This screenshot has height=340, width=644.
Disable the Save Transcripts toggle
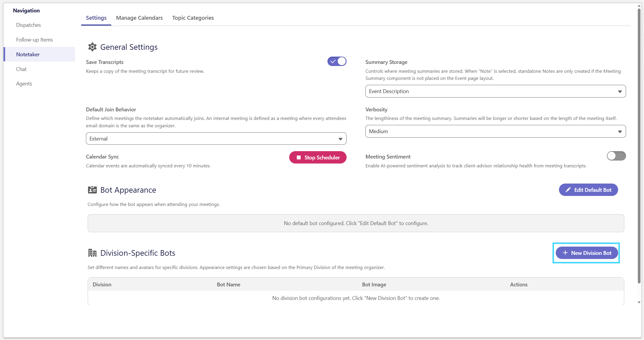pos(337,61)
